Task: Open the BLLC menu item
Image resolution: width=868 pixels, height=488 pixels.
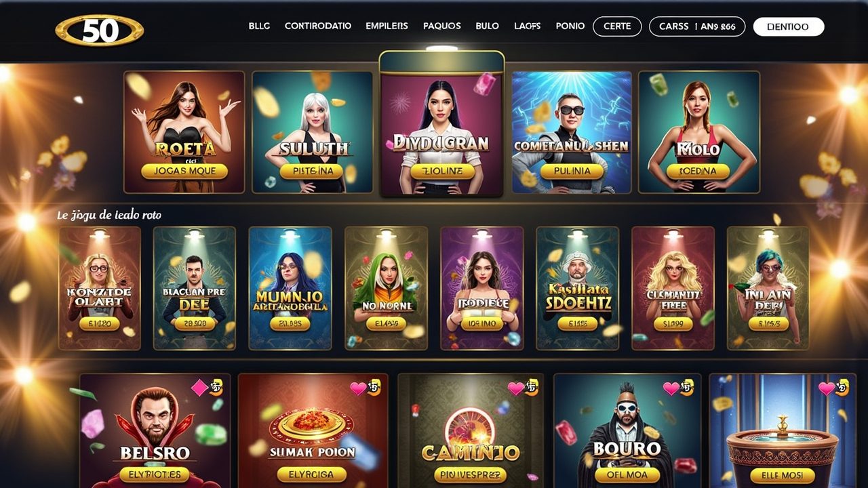Action: tap(259, 26)
